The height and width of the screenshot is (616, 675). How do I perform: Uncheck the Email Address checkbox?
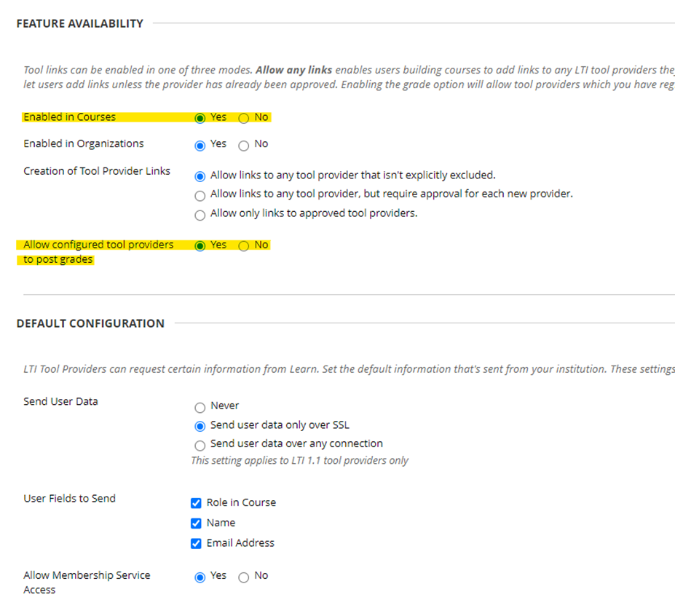pyautogui.click(x=196, y=543)
